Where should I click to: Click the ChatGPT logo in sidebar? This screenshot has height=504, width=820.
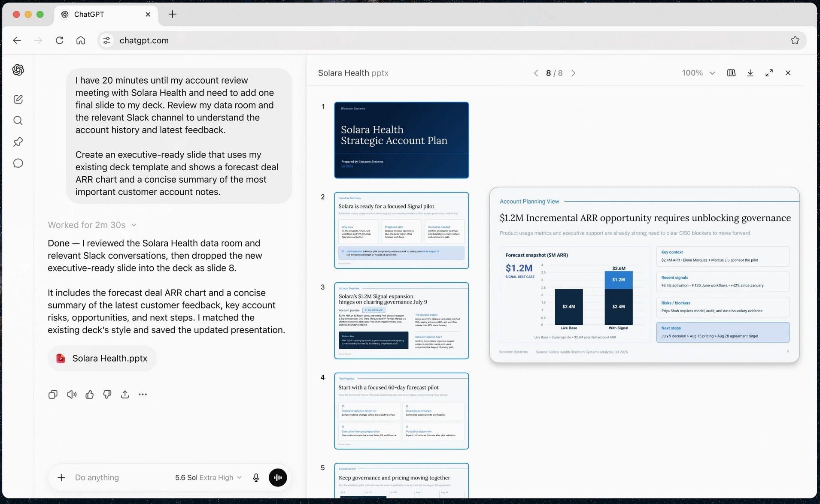18,69
